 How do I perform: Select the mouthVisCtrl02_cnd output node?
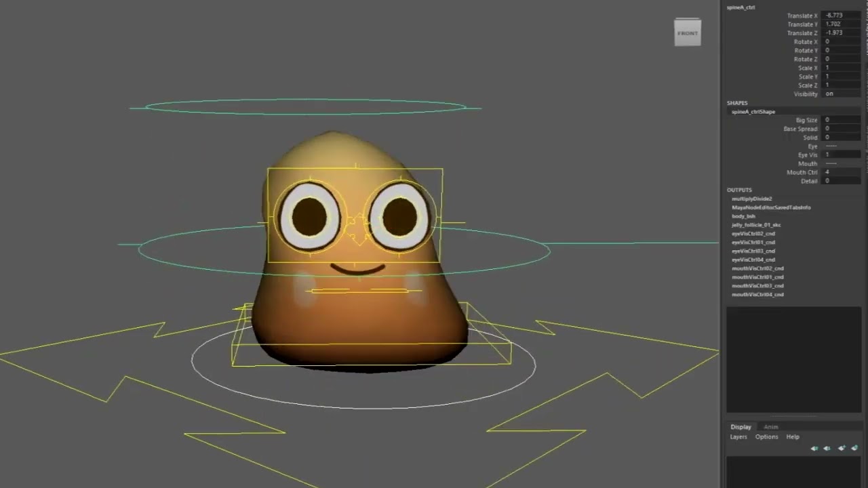pyautogui.click(x=757, y=268)
